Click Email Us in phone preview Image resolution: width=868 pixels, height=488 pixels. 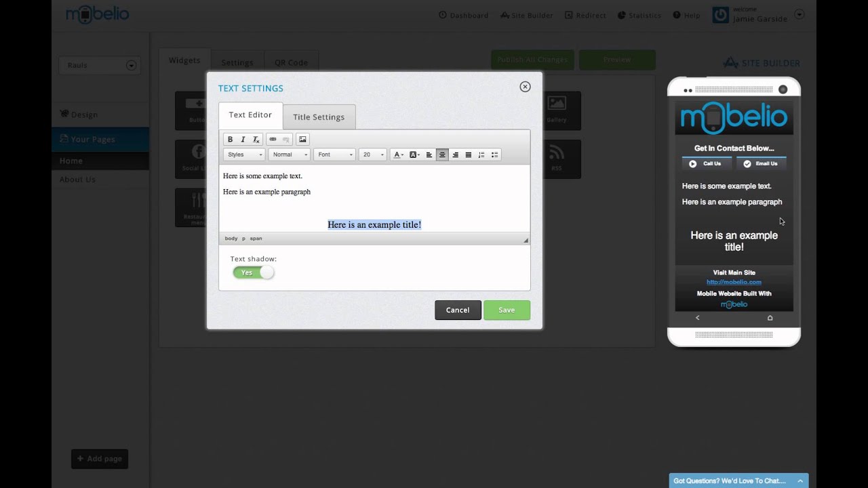coord(761,163)
